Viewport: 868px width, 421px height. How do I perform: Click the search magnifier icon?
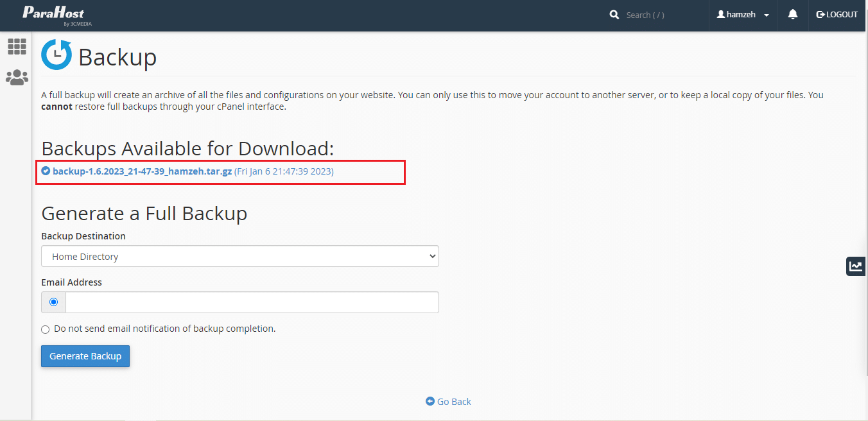click(x=614, y=15)
